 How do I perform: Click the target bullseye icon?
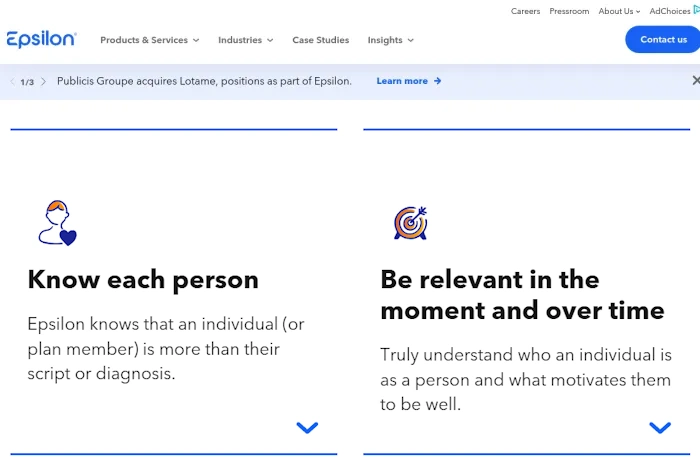411,223
